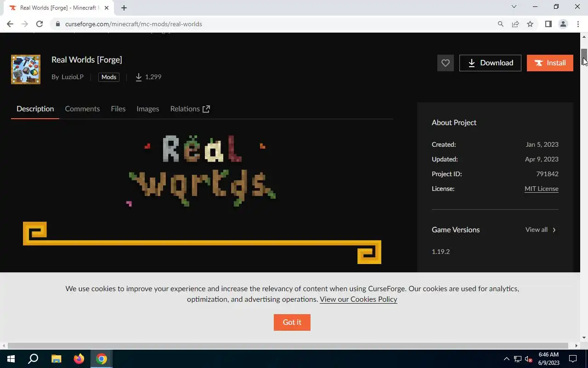
Task: Open Firefox from the taskbar
Action: 79,359
